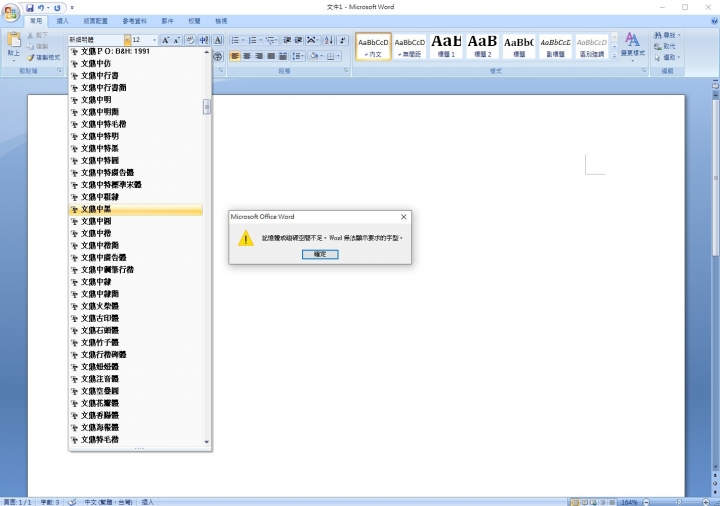Undo the last action
Screen dimensions: 720x506
tap(41, 8)
